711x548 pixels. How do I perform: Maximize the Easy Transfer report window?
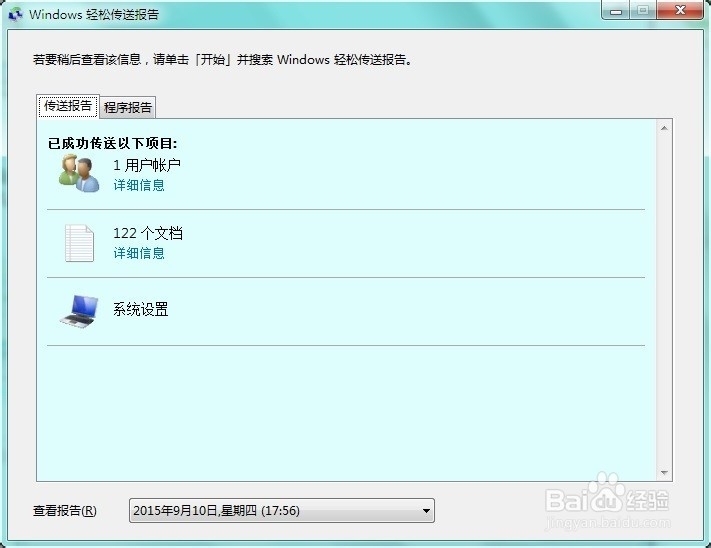point(642,10)
